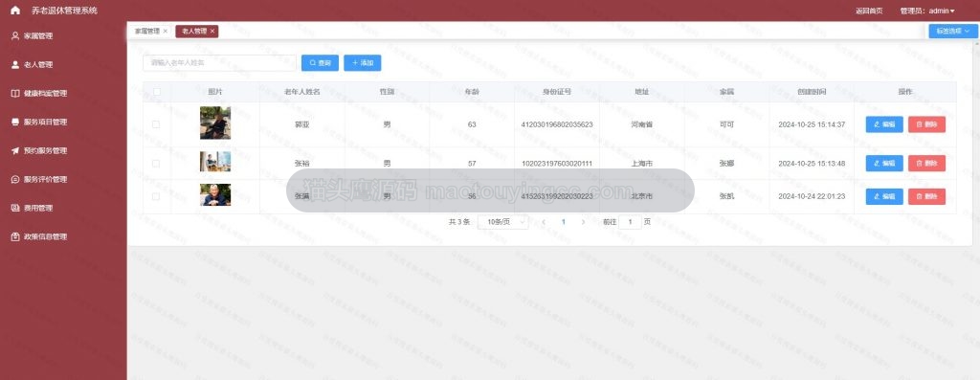Viewport: 980px width, 380px height.
Task: Open the 10条/页 page size dropdown
Action: coord(502,222)
